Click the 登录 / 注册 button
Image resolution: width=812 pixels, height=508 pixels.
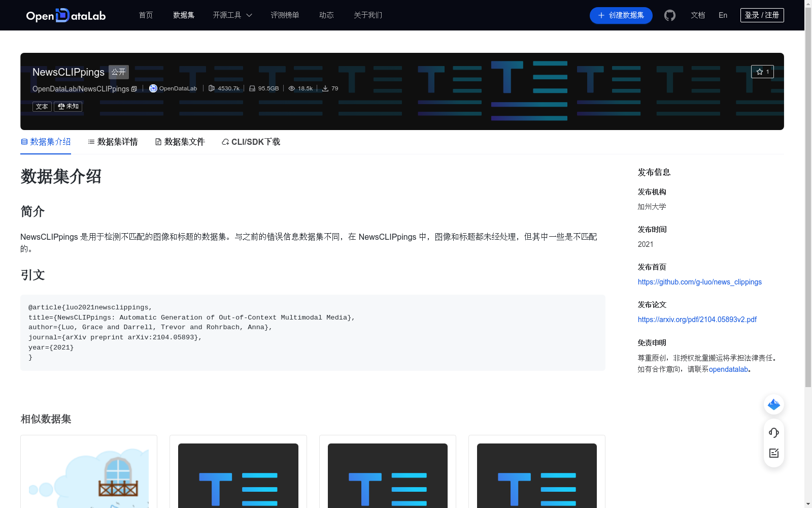[x=762, y=15]
